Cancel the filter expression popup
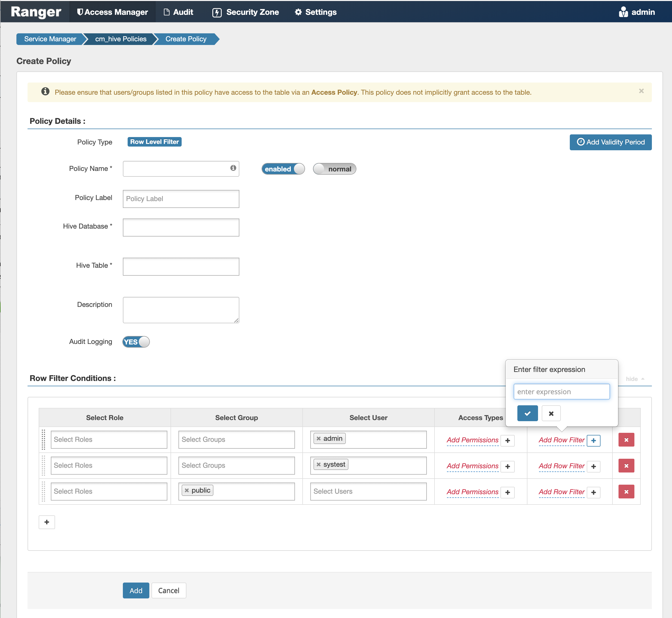672x618 pixels. tap(551, 413)
